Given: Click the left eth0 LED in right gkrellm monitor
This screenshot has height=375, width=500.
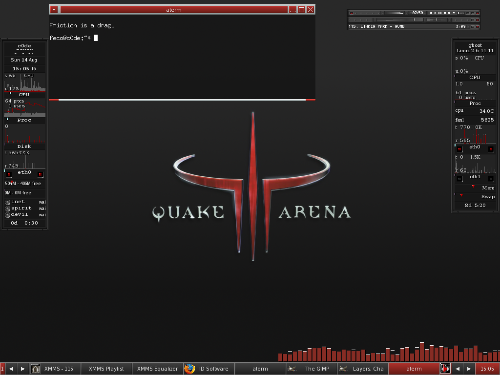Looking at the screenshot, I should click(460, 149).
